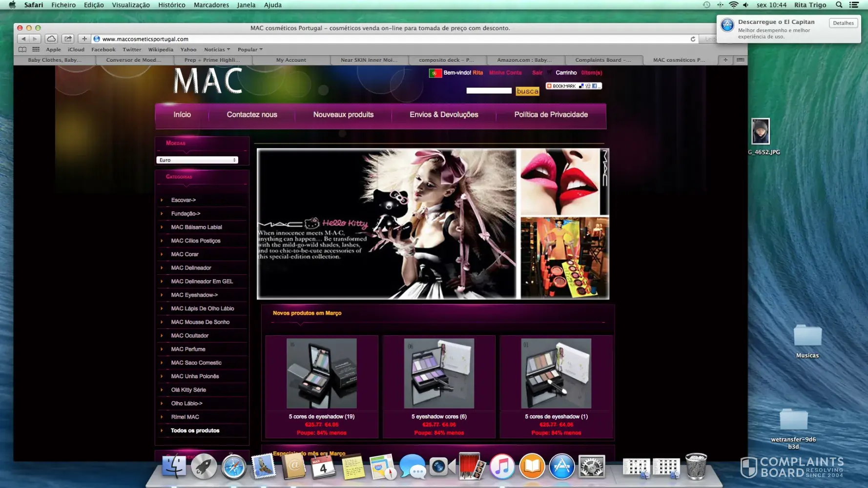
Task: Click the Bookmark share widget button
Action: [573, 86]
